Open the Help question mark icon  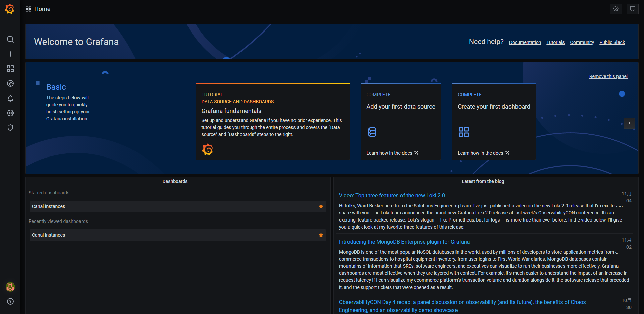tap(10, 301)
